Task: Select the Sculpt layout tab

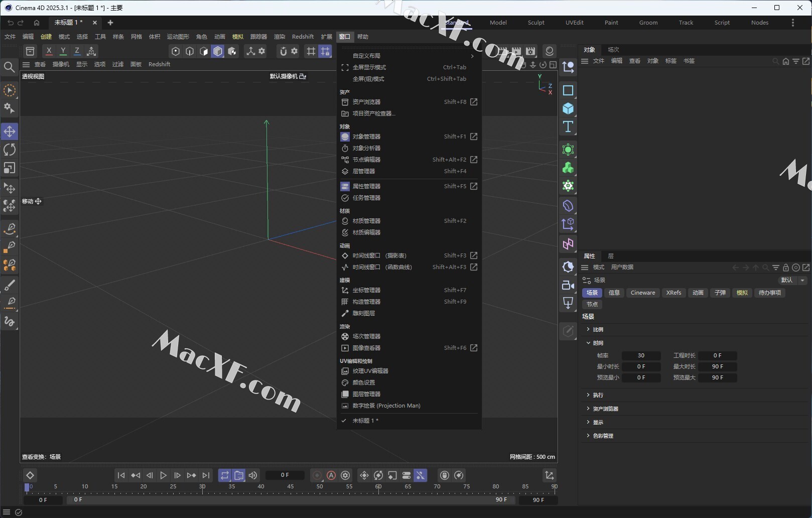Action: point(536,23)
